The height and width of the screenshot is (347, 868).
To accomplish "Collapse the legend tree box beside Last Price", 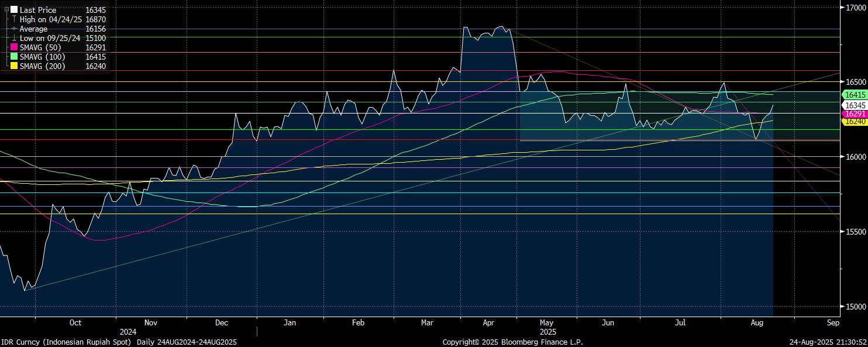I will pos(6,10).
